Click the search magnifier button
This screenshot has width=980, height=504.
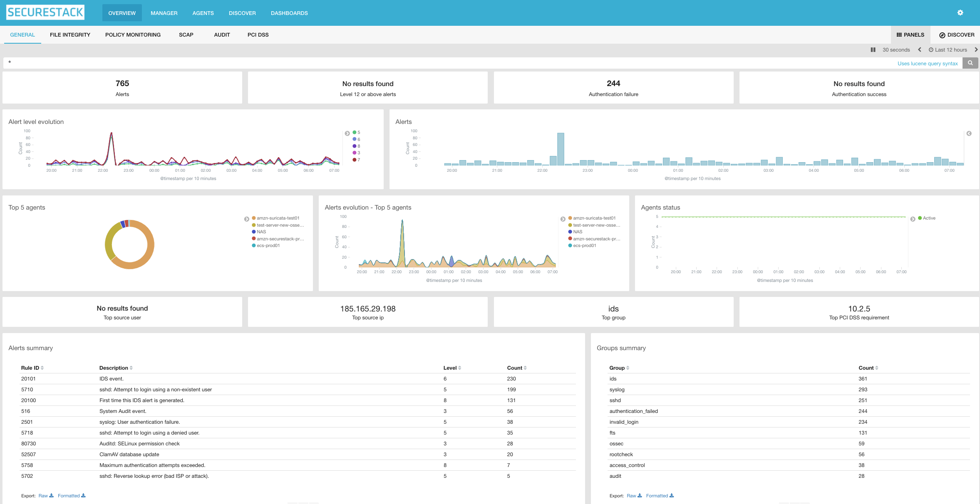pyautogui.click(x=970, y=63)
